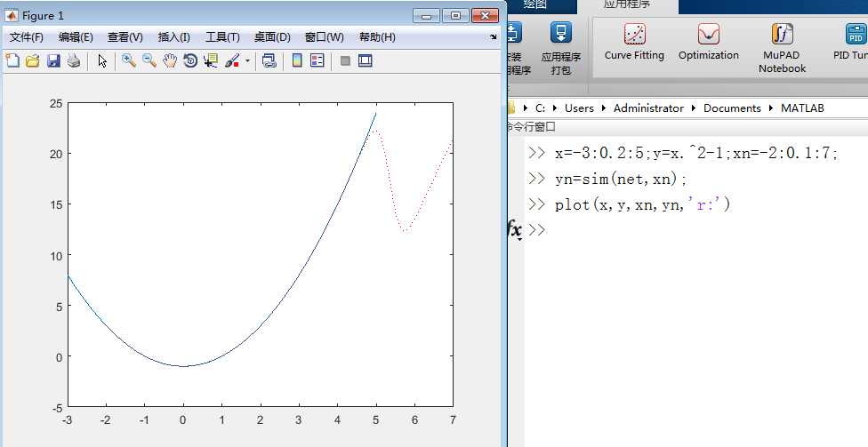Select the C: drive in the path

pos(541,108)
